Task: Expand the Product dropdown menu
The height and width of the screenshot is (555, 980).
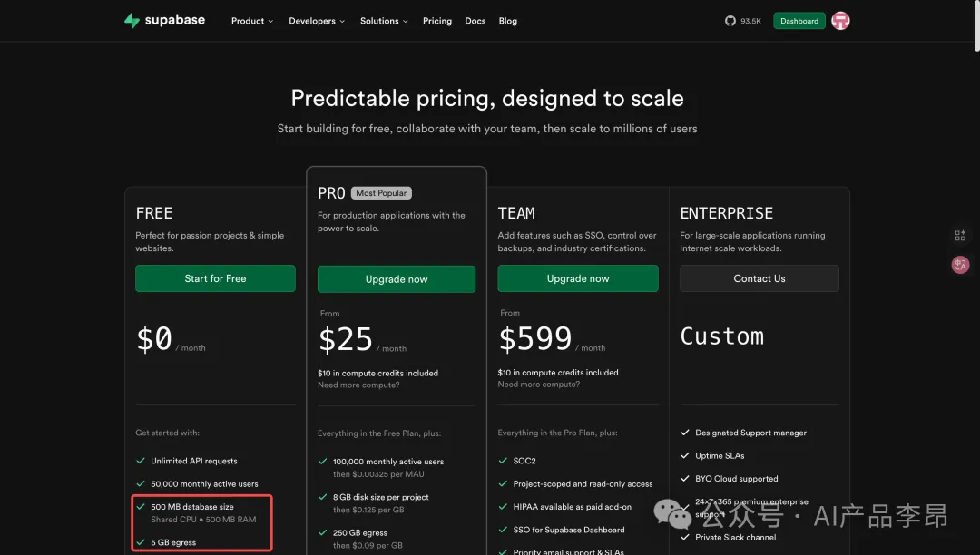Action: coord(252,21)
